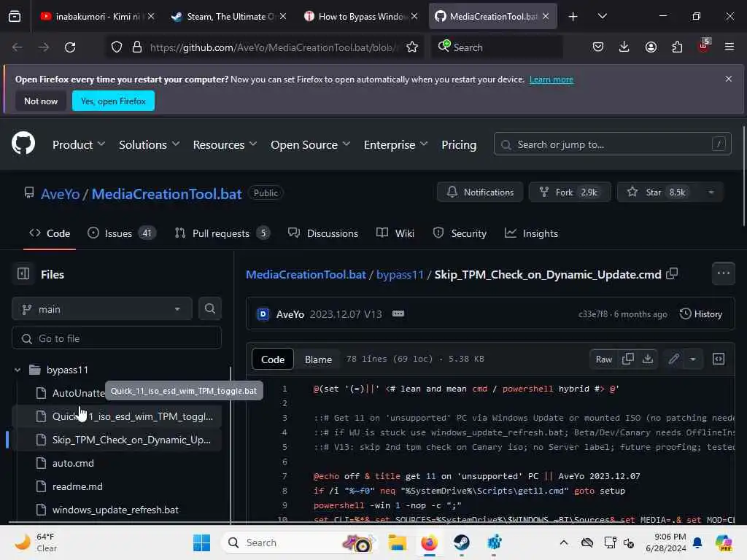Image resolution: width=747 pixels, height=560 pixels.
Task: Open the main branch selector dropdown
Action: click(102, 309)
